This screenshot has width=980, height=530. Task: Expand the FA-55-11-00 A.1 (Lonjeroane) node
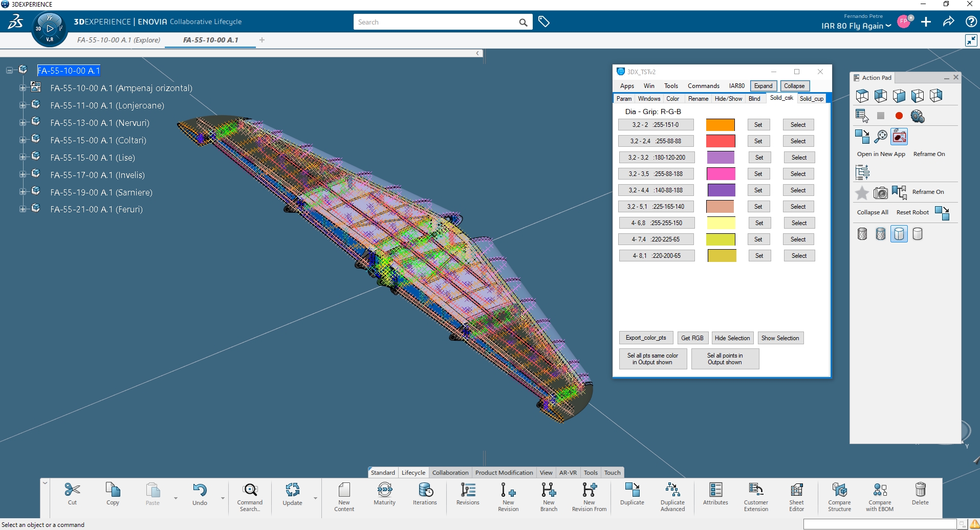[23, 105]
